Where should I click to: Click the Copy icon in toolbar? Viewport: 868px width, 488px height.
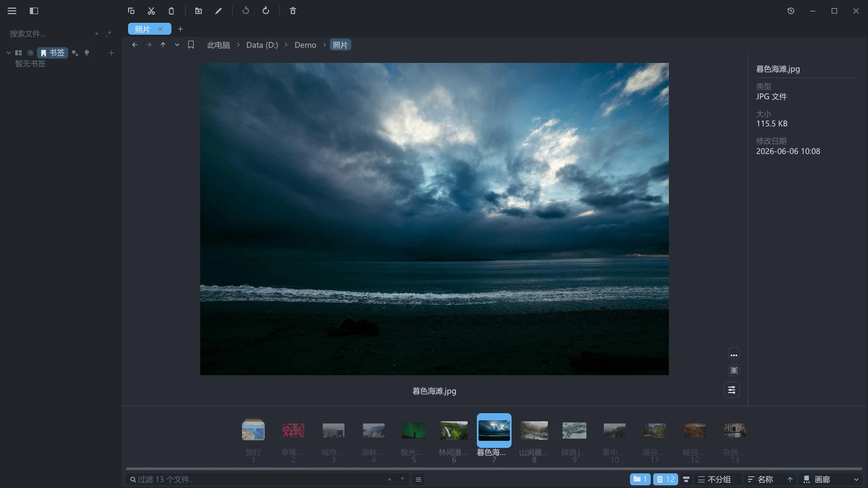point(131,11)
